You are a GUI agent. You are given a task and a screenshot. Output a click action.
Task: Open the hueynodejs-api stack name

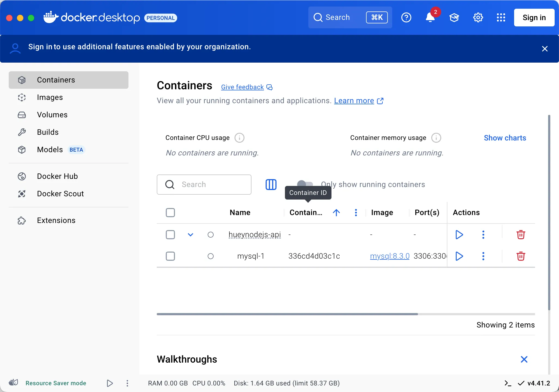pyautogui.click(x=255, y=235)
